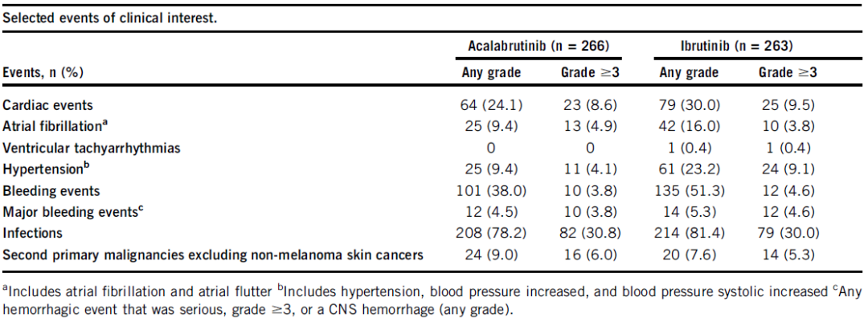
Task: Select the 'Atrial fibrillation' row label
Action: click(55, 126)
